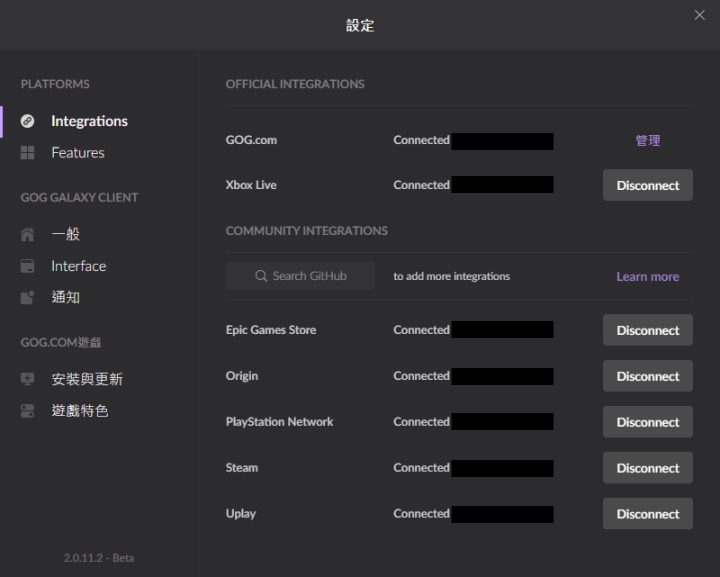Open the 一般 general settings
The image size is (720, 577).
[66, 234]
